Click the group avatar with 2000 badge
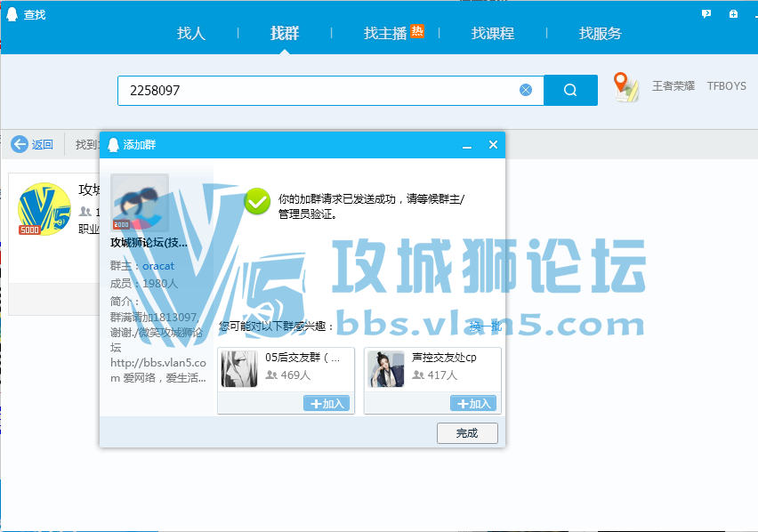 click(x=140, y=203)
